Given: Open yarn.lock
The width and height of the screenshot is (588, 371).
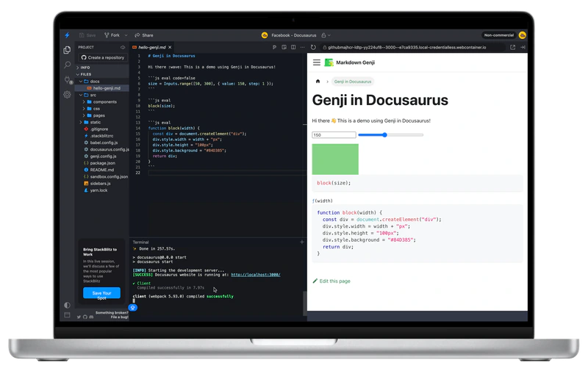Looking at the screenshot, I should point(102,190).
